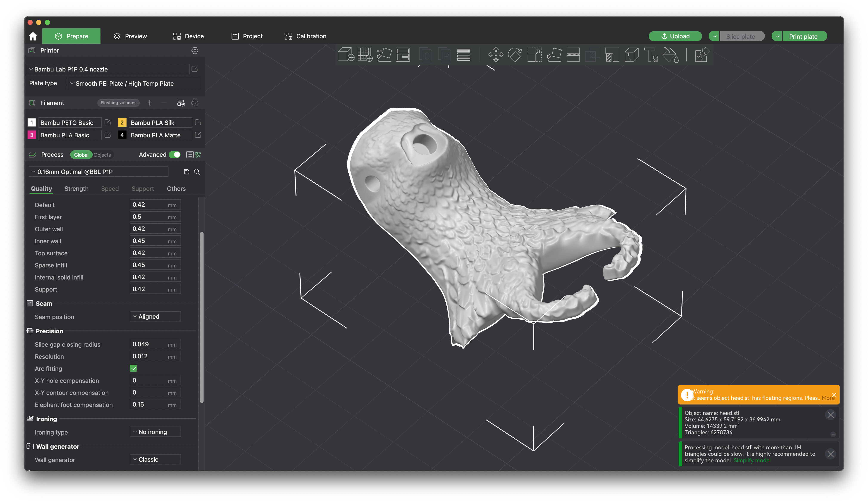Edit the Bambu PLA Matte filament preset
The height and width of the screenshot is (503, 868).
[198, 135]
